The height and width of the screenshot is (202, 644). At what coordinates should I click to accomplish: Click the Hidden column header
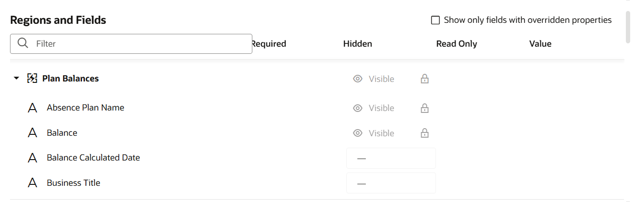click(357, 44)
